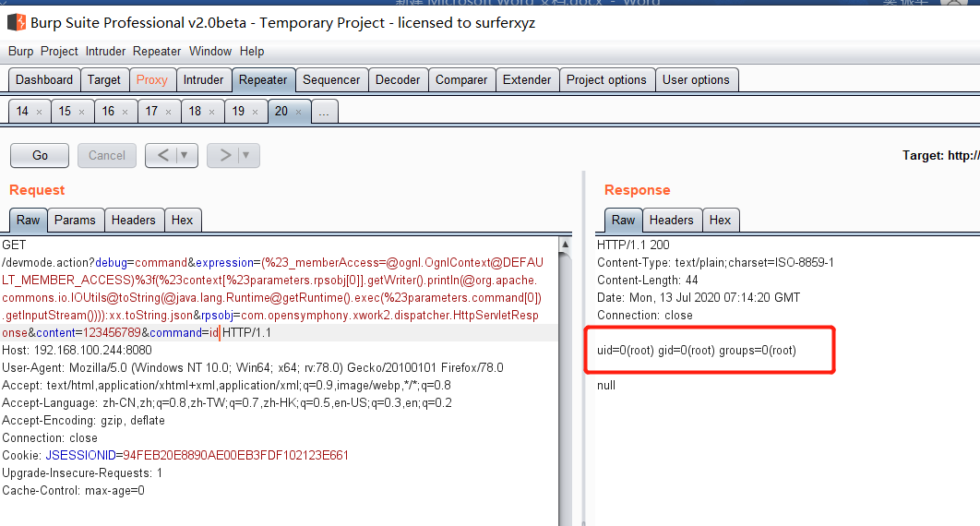This screenshot has height=526, width=980.
Task: Click the Cancel button
Action: click(x=107, y=155)
